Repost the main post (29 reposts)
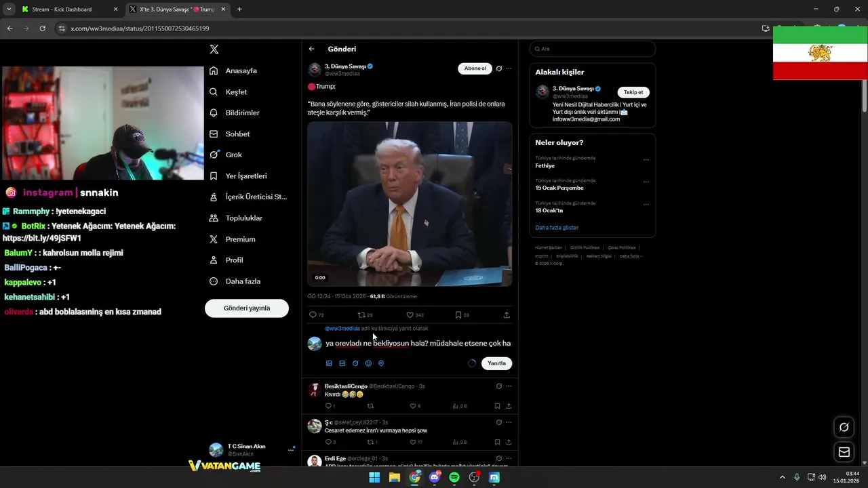The width and height of the screenshot is (868, 488). [361, 314]
